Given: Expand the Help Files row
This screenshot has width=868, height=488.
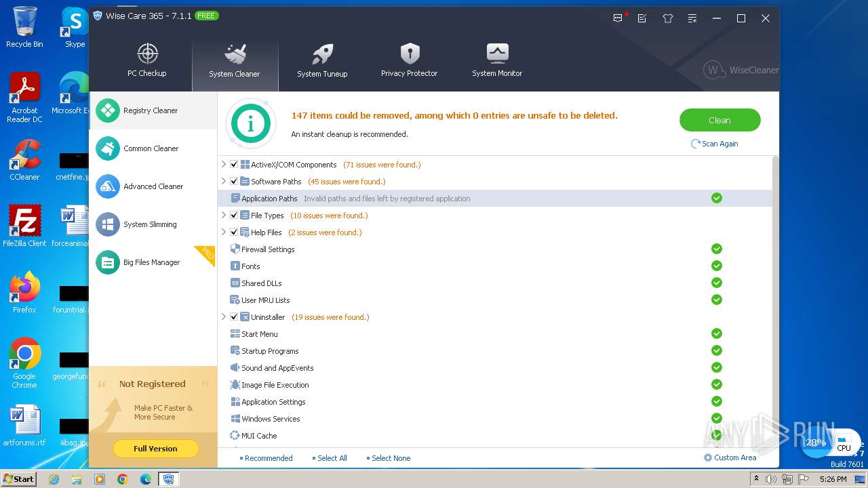Looking at the screenshot, I should click(x=224, y=232).
